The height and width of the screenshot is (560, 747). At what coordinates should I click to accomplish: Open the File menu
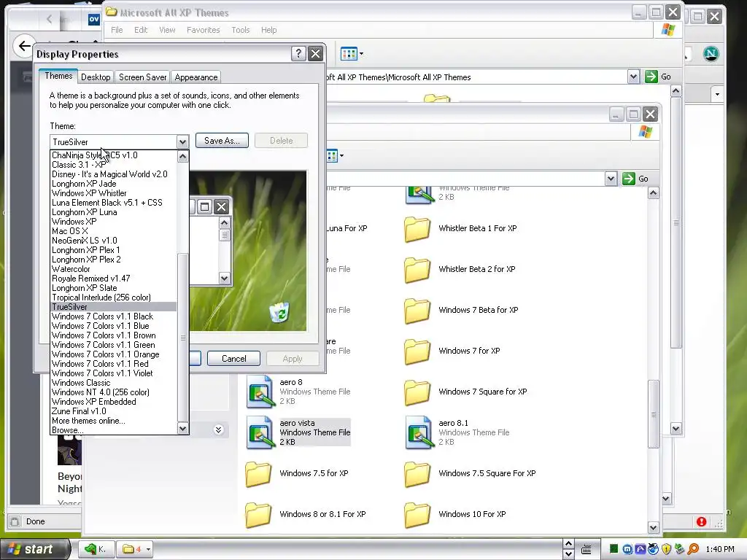click(117, 30)
